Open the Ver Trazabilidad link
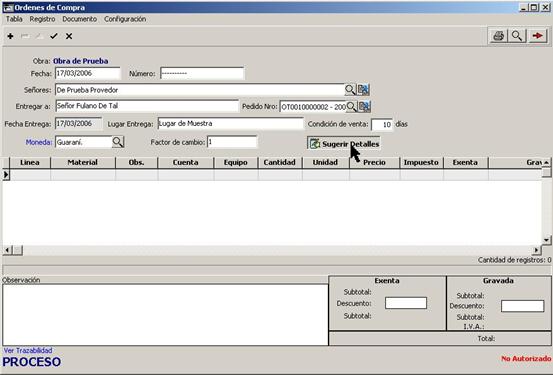The height and width of the screenshot is (375, 553). 28,350
